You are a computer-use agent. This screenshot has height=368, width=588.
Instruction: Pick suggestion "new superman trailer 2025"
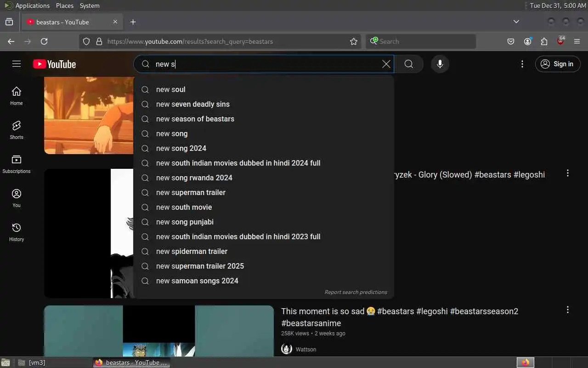pos(264,266)
